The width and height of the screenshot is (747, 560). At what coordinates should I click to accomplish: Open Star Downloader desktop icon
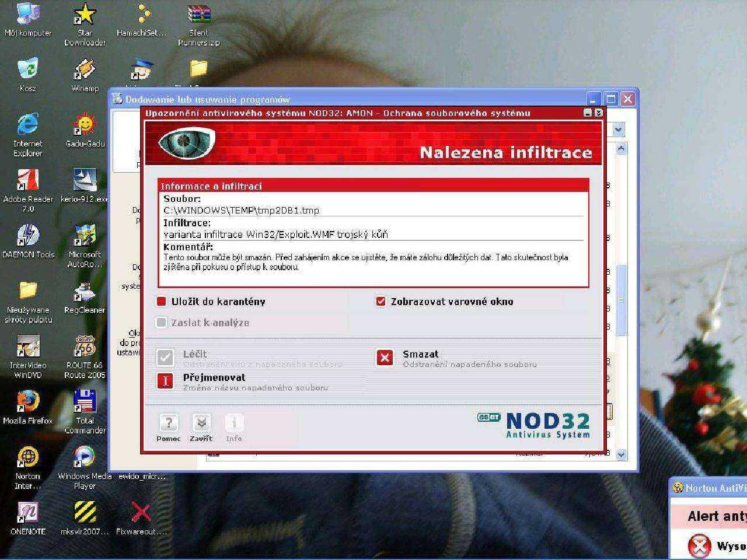click(x=85, y=24)
